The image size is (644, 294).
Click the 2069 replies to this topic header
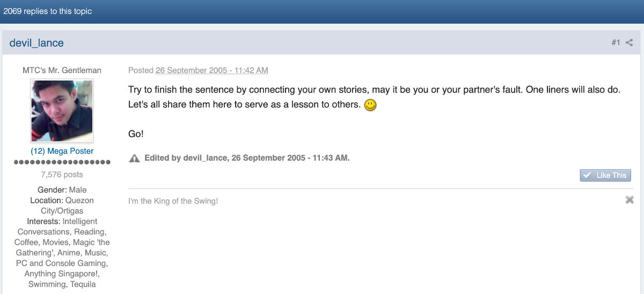[x=48, y=11]
